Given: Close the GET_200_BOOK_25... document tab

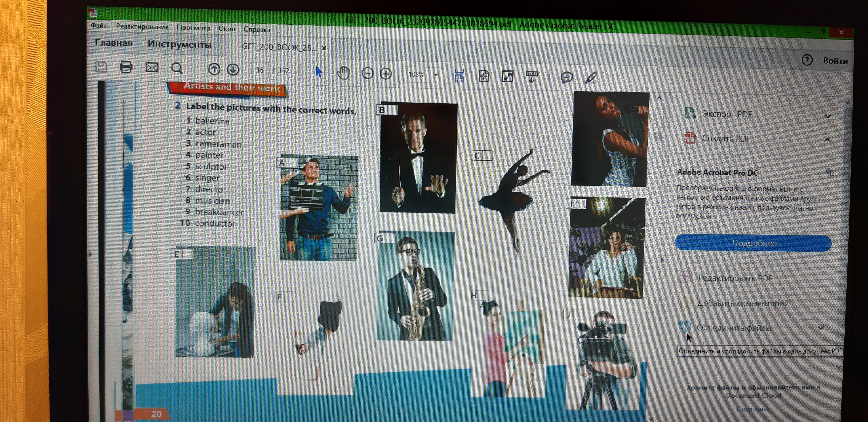Looking at the screenshot, I should click(x=324, y=48).
